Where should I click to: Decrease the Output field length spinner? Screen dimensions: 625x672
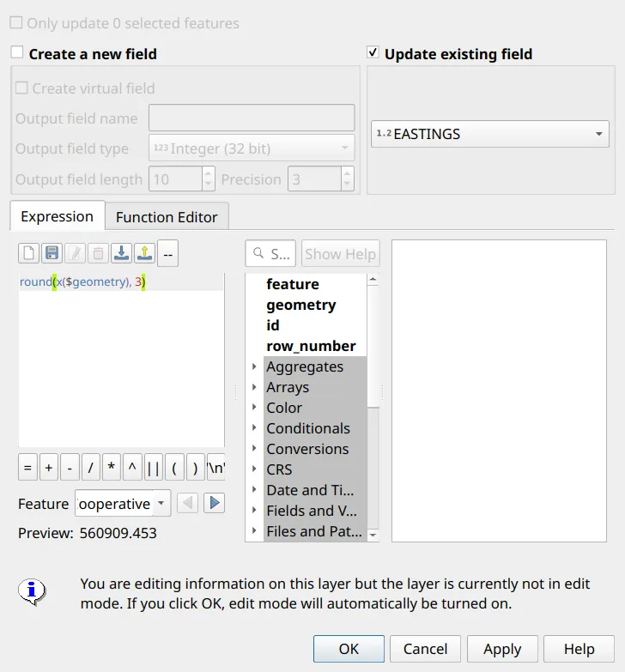(x=208, y=185)
